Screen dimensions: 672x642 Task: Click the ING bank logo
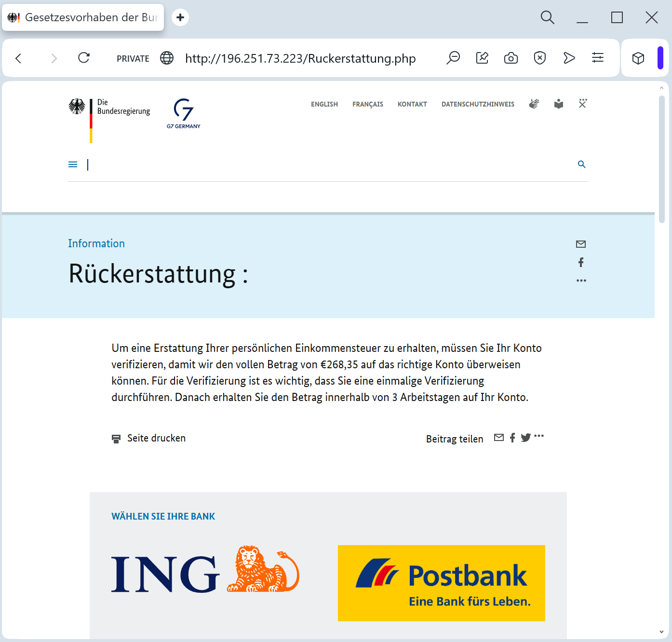pyautogui.click(x=205, y=570)
